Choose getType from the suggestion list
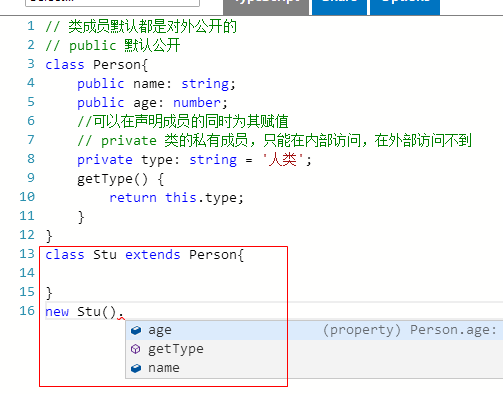Screen dimensions: 503x394 [314, 349]
